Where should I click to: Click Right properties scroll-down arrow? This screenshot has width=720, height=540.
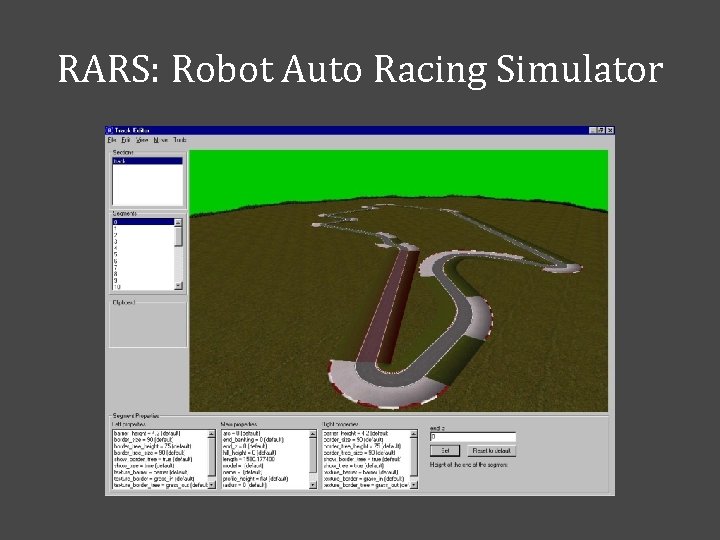414,484
